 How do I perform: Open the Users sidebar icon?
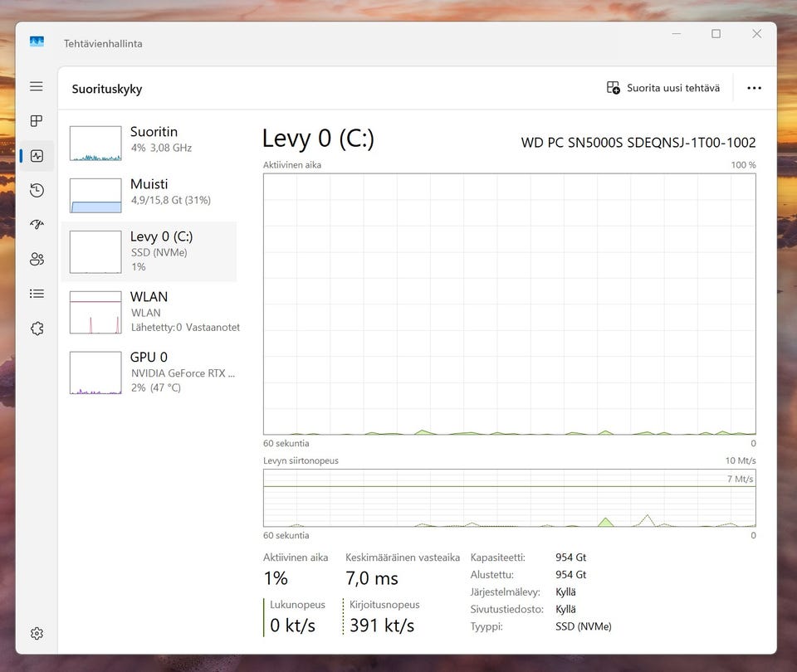(x=37, y=259)
